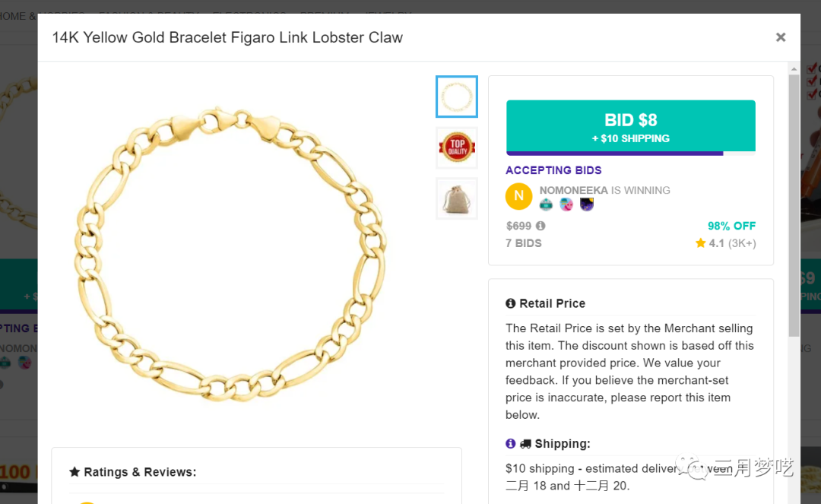Viewport: 821px width, 504px height.
Task: Click the purple info icon beside Shipping
Action: point(510,443)
